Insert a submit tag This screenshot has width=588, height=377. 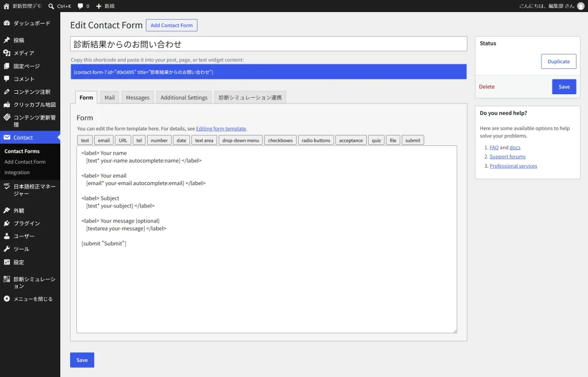click(413, 140)
